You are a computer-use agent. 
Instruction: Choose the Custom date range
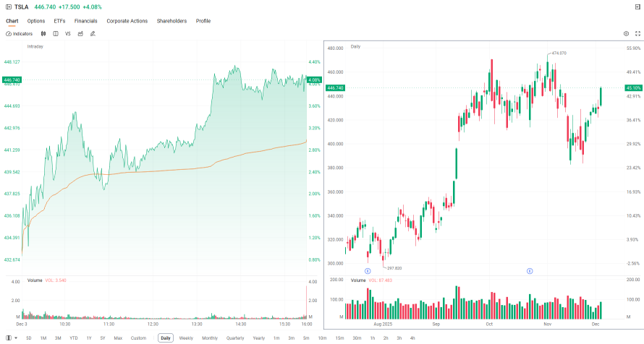[x=138, y=338]
